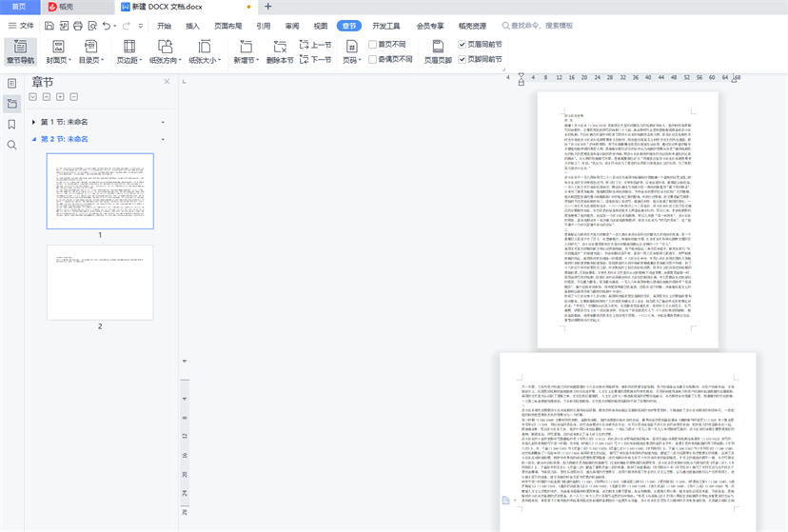The image size is (788, 532).
Task: Open the 页面布局 ribbon tab
Action: 228,26
